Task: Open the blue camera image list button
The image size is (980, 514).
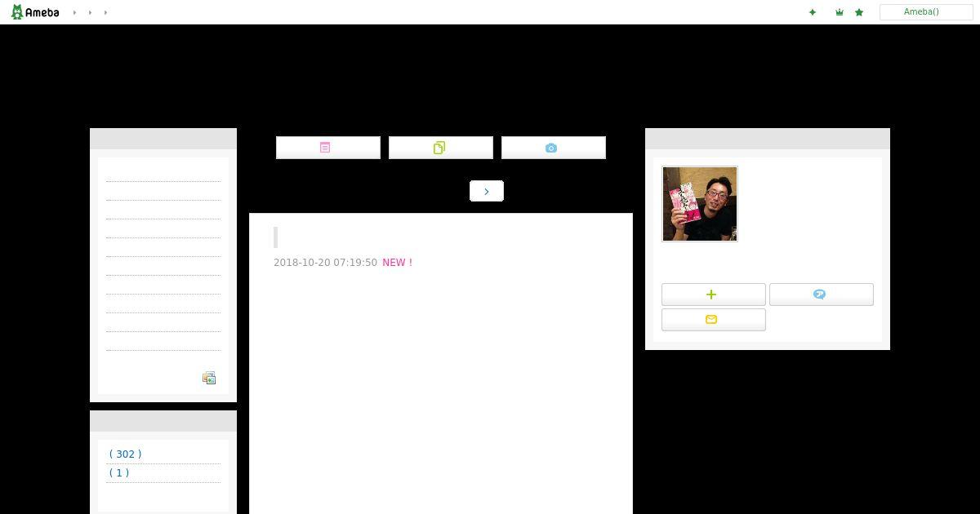Action: 554,148
